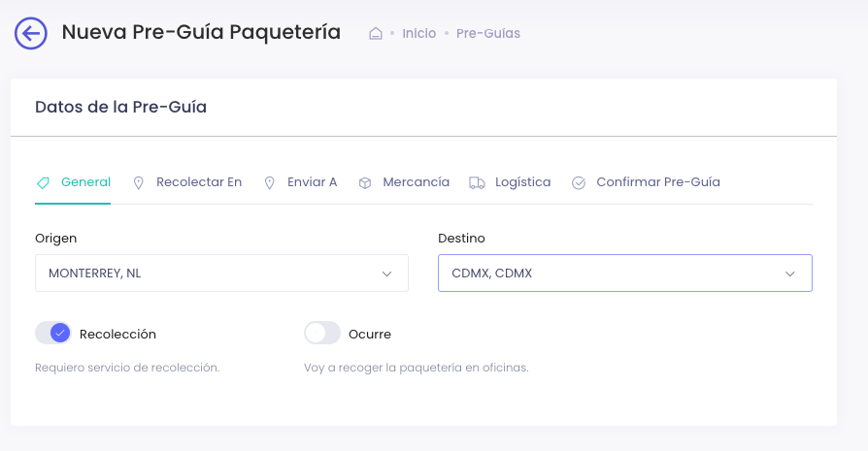Image resolution: width=868 pixels, height=451 pixels.
Task: Click the Ocurre toggle label text
Action: coord(370,334)
